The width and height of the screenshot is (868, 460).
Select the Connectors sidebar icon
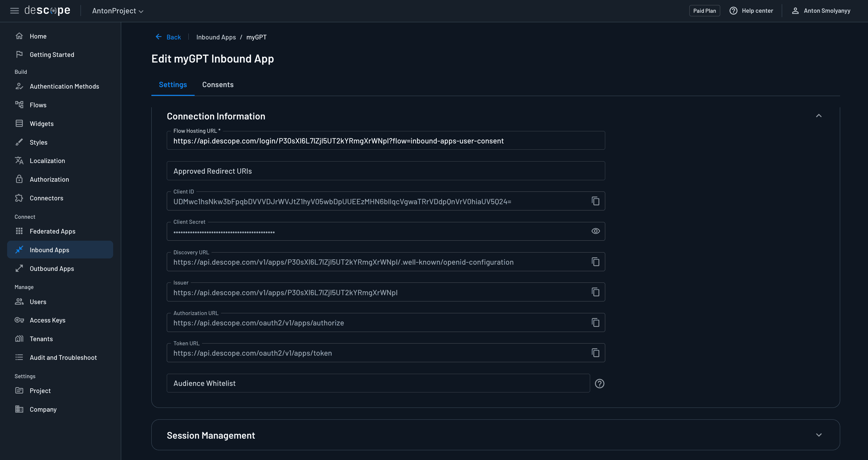tap(20, 198)
